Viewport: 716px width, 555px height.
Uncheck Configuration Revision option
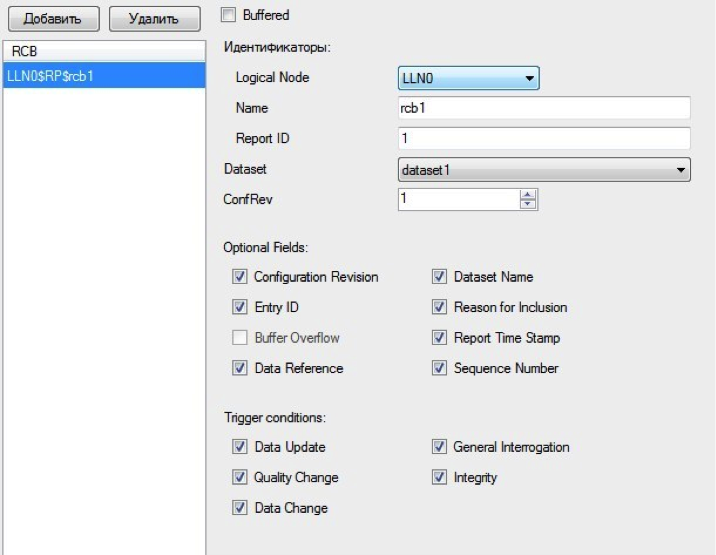240,276
